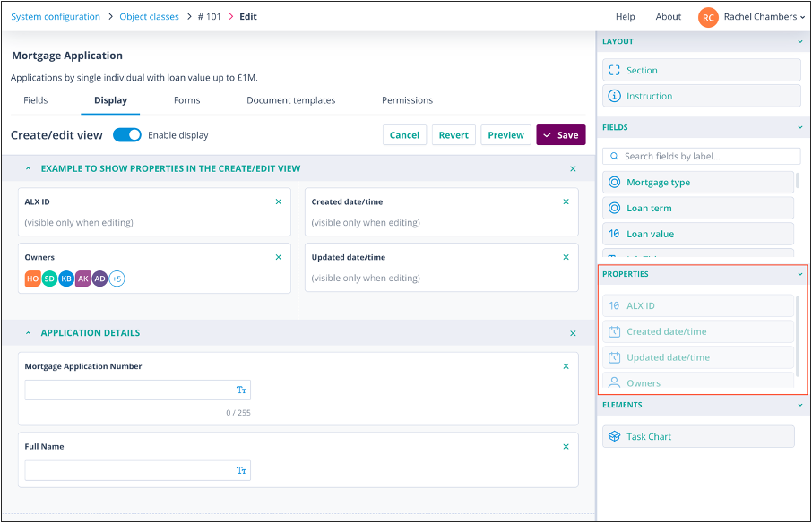Open the About page
The image size is (812, 523).
click(668, 16)
